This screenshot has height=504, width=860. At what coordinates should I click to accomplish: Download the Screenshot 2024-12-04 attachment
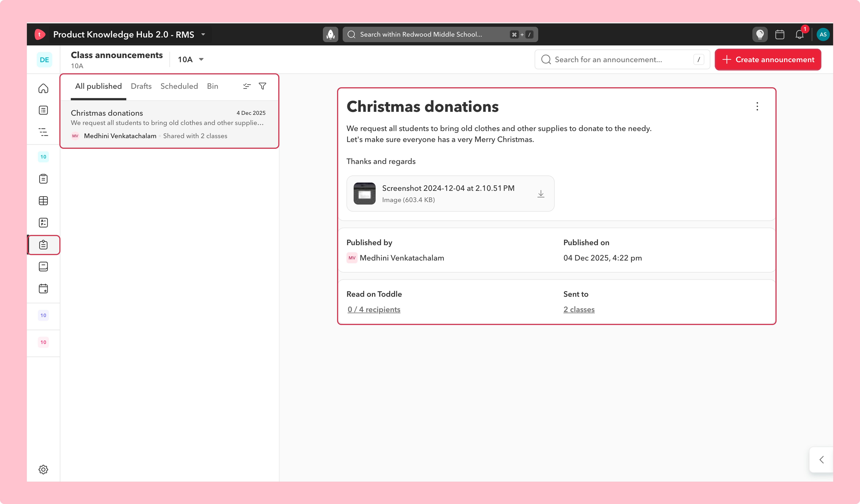tap(541, 194)
